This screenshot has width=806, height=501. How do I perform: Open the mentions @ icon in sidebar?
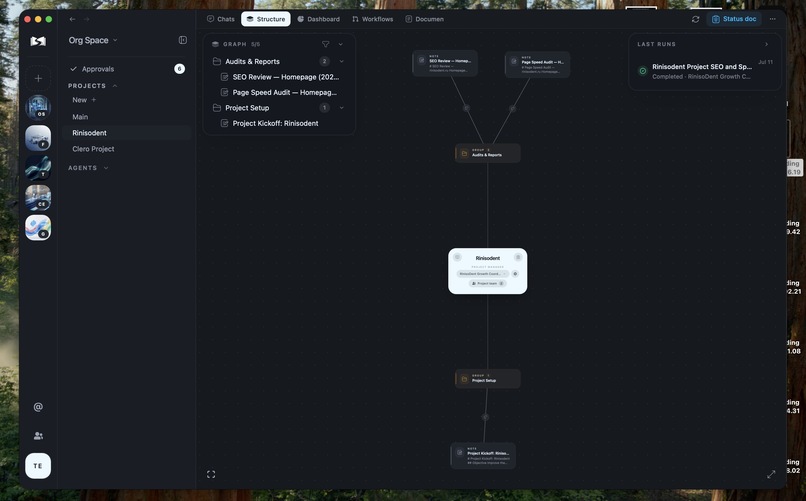38,407
